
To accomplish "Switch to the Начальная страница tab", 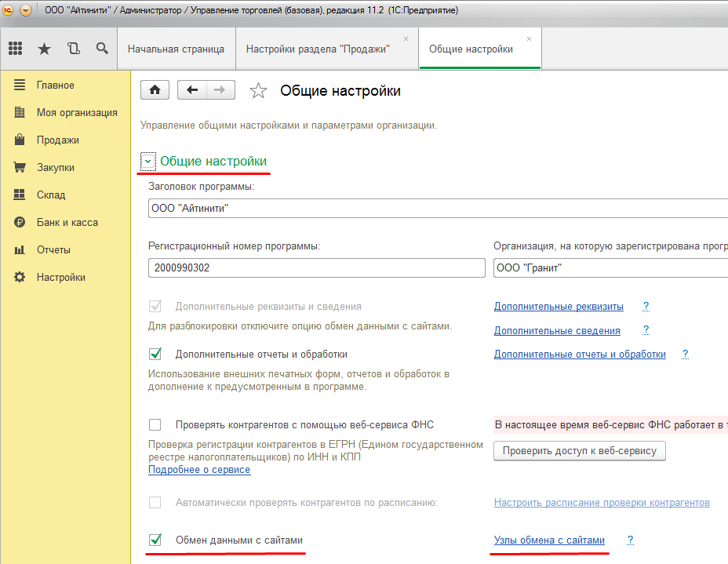I will (176, 49).
